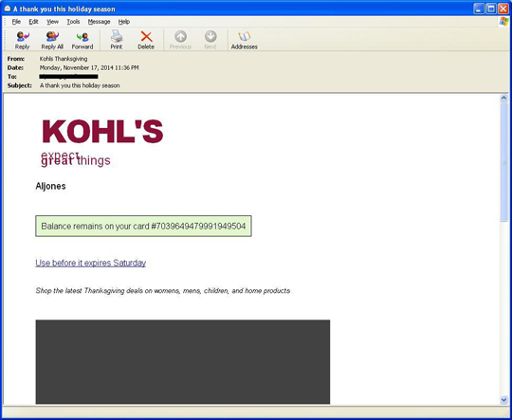Open the Message menu
Image resolution: width=512 pixels, height=420 pixels.
(99, 22)
